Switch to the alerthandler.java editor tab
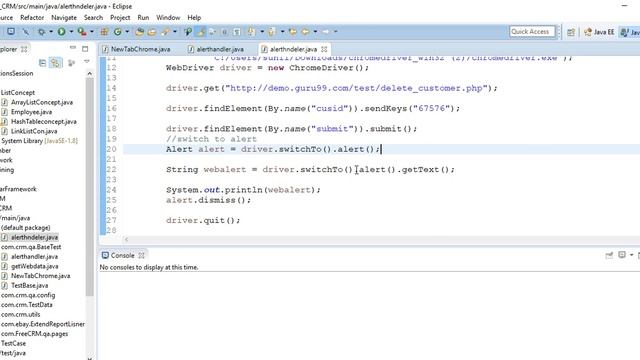This screenshot has width=640, height=360. tap(216, 49)
